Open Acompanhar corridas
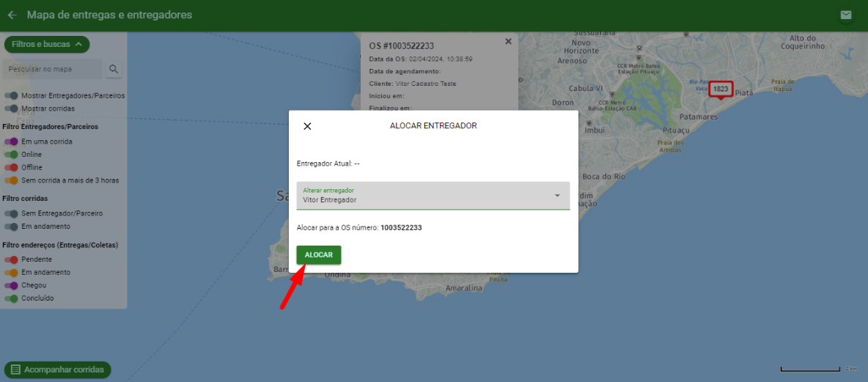Viewport: 868px width, 382px height. coord(58,370)
